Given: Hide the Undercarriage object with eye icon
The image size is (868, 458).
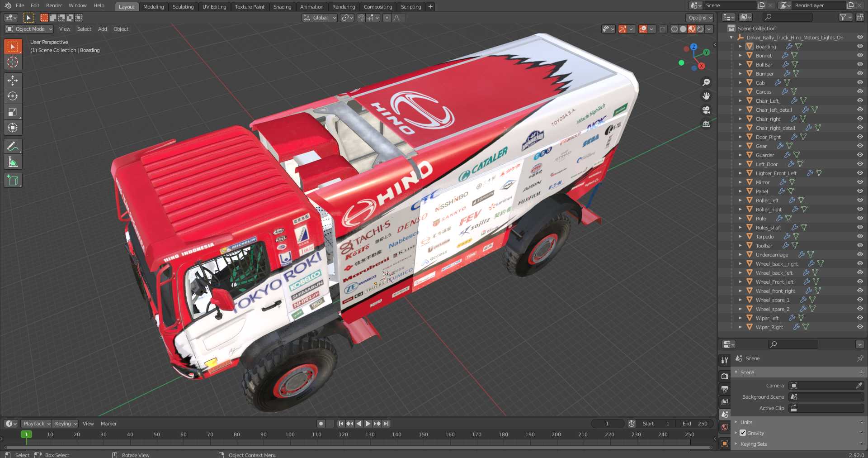Looking at the screenshot, I should click(860, 254).
